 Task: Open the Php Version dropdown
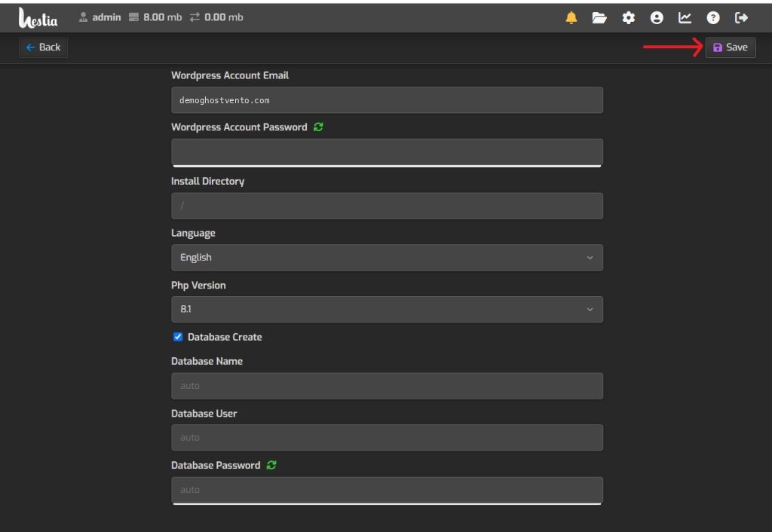pos(387,309)
